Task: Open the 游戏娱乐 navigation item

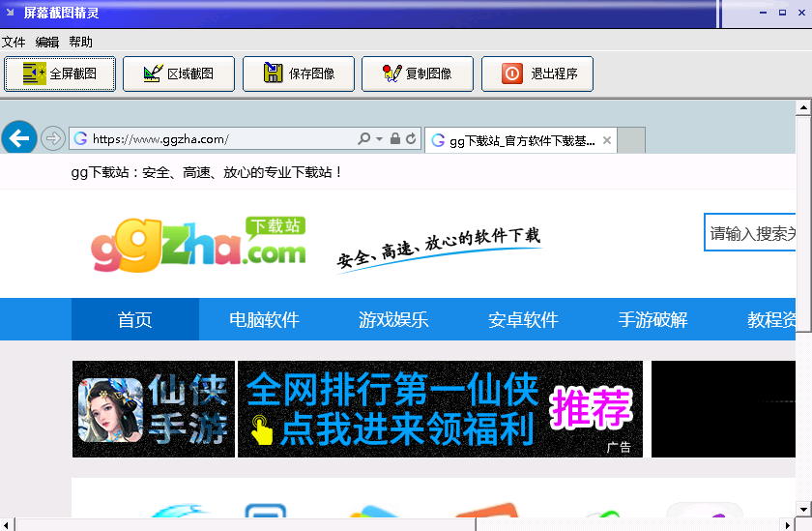Action: point(393,319)
